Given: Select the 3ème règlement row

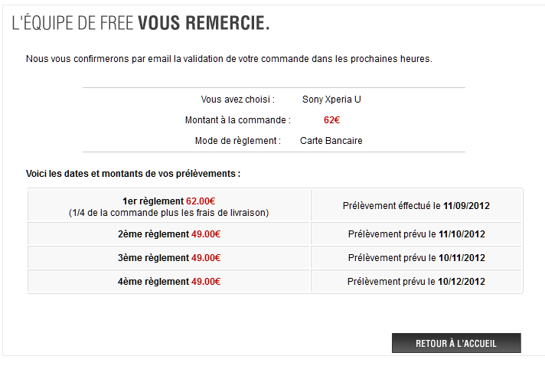Looking at the screenshot, I should pos(168,258).
